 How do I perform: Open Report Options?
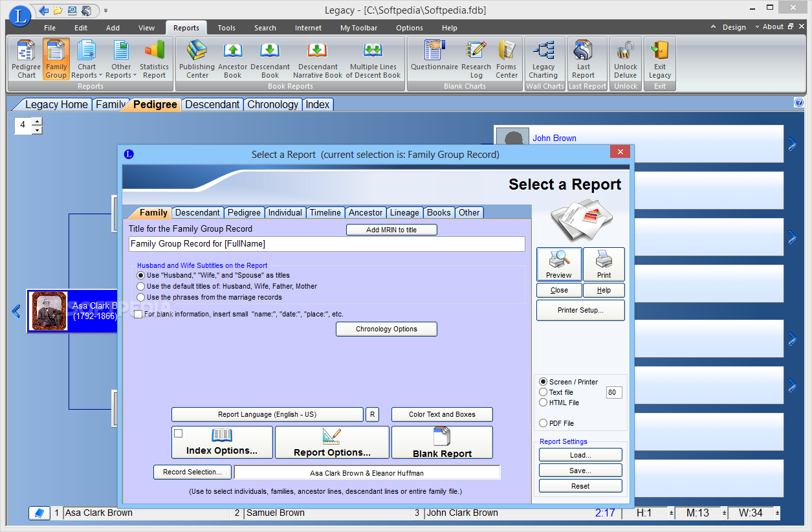(x=332, y=442)
